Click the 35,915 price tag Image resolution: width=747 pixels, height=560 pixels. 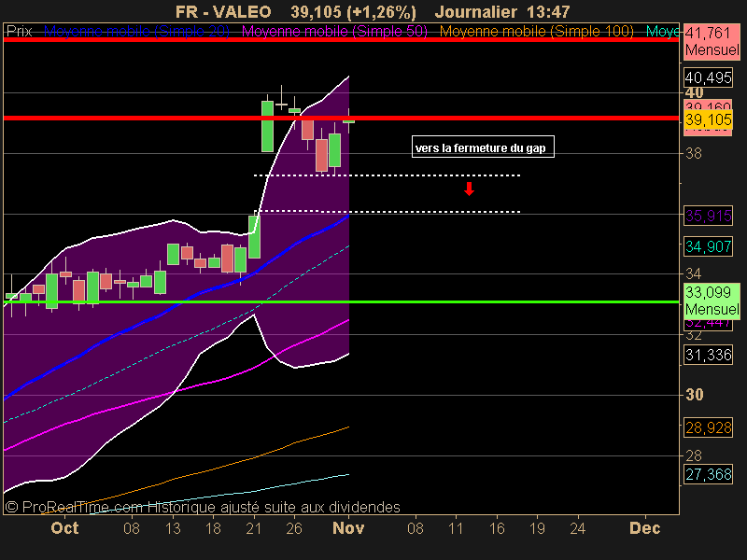point(708,216)
